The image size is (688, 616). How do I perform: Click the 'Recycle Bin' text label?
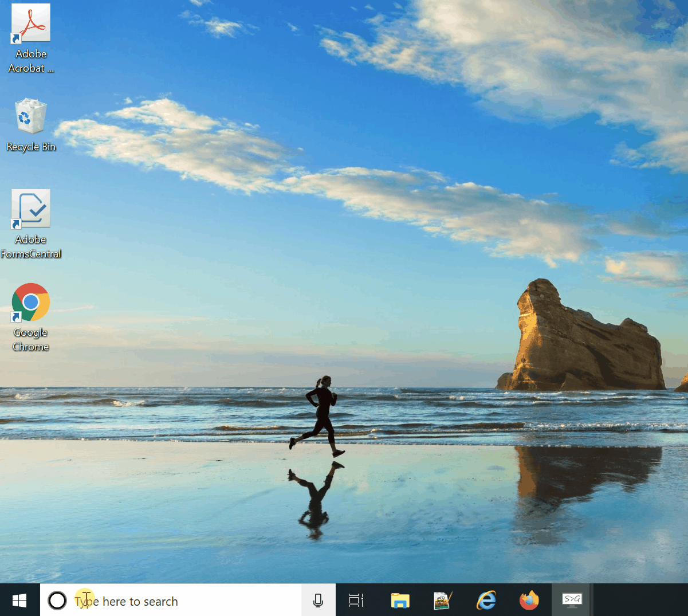(x=31, y=147)
